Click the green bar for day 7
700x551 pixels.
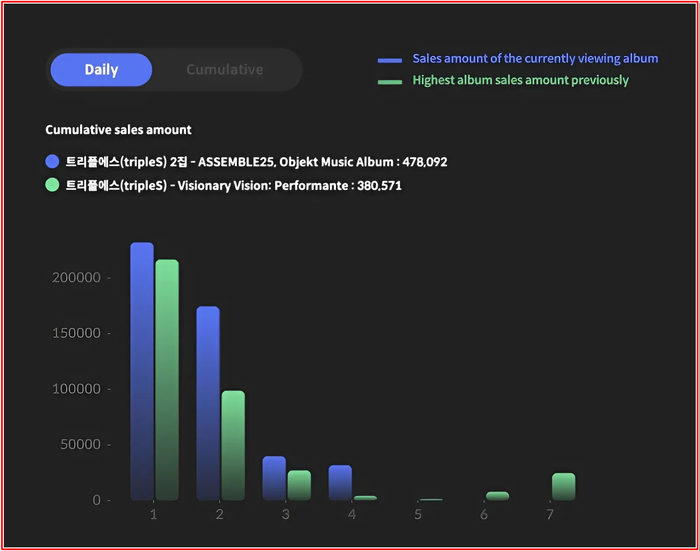563,486
